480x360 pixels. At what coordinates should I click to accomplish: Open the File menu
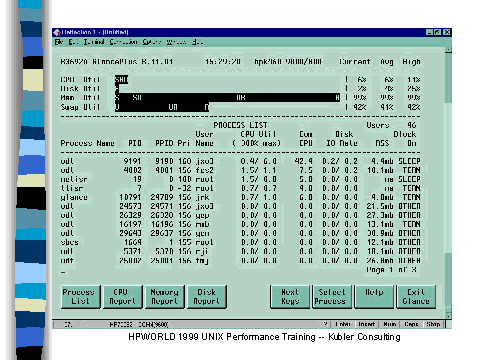[59, 42]
